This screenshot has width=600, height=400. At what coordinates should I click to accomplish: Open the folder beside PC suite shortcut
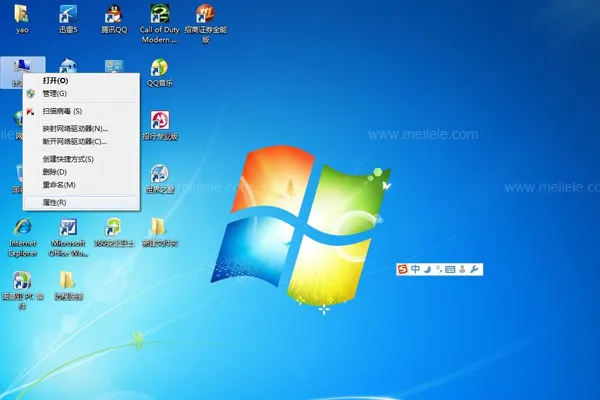68,286
